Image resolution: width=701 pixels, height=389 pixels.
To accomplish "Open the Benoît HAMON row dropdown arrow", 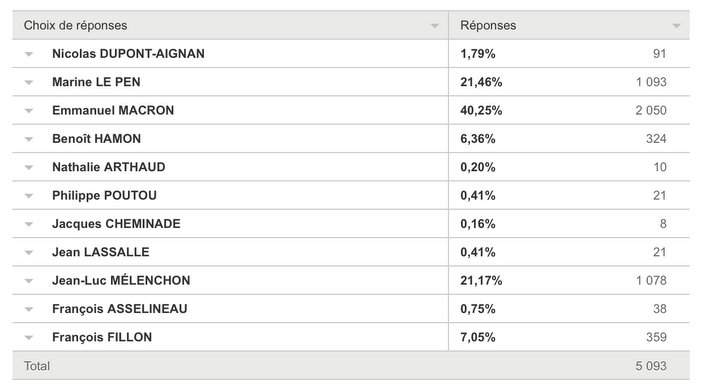I will [29, 139].
